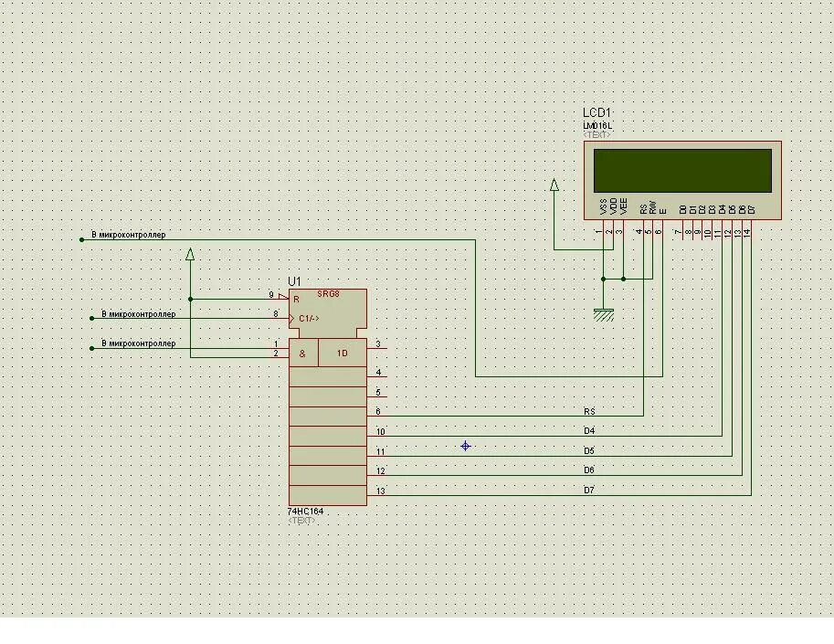Click the terminal dot of the pin 1 data wire
The image size is (834, 644).
91,348
